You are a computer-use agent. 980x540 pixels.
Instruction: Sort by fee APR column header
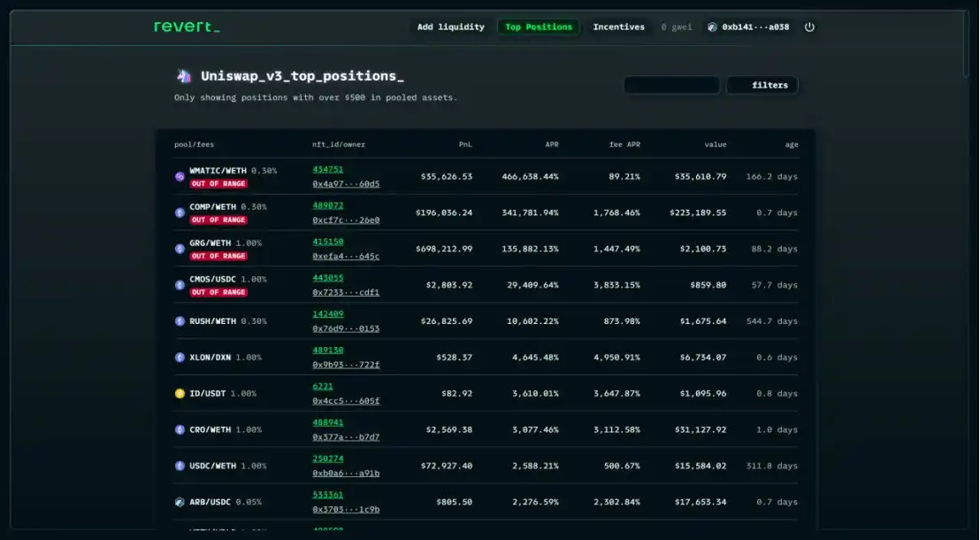coord(624,144)
